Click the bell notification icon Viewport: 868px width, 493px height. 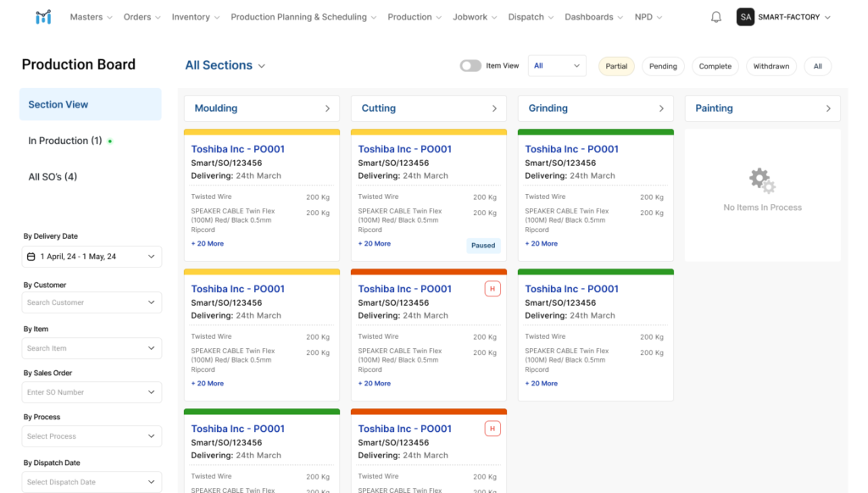[x=715, y=16]
